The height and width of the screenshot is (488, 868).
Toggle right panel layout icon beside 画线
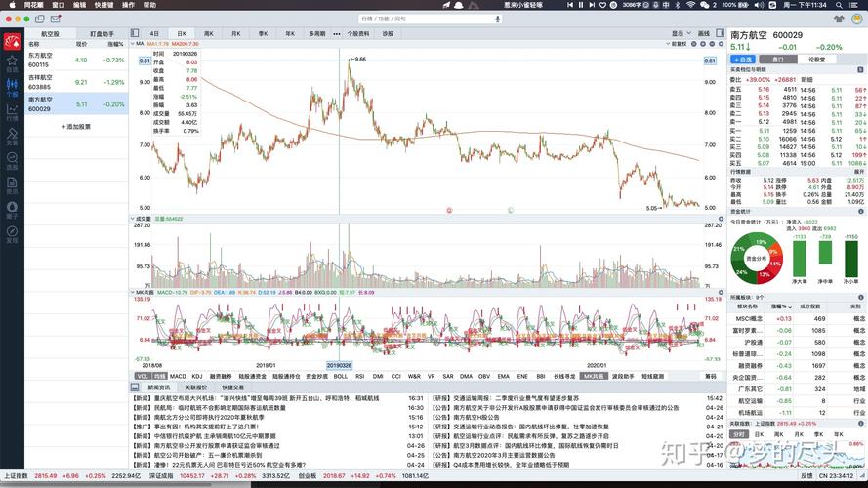(x=720, y=33)
